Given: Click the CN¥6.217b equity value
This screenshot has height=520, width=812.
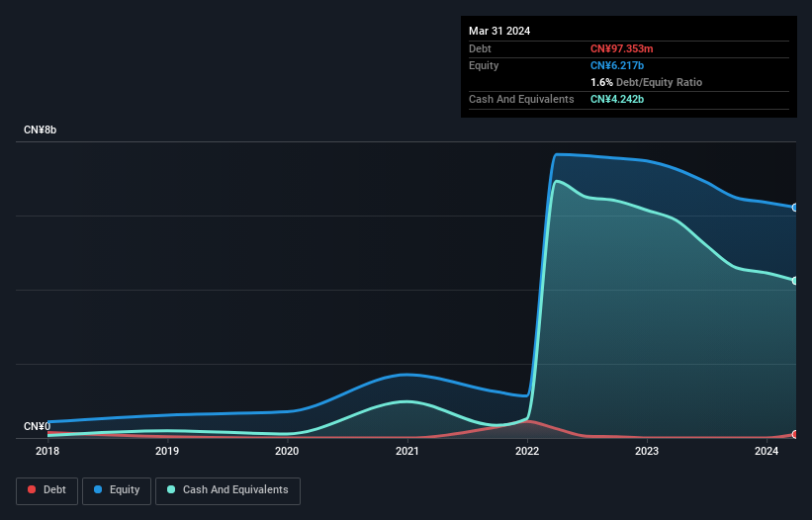Looking at the screenshot, I should pos(617,65).
